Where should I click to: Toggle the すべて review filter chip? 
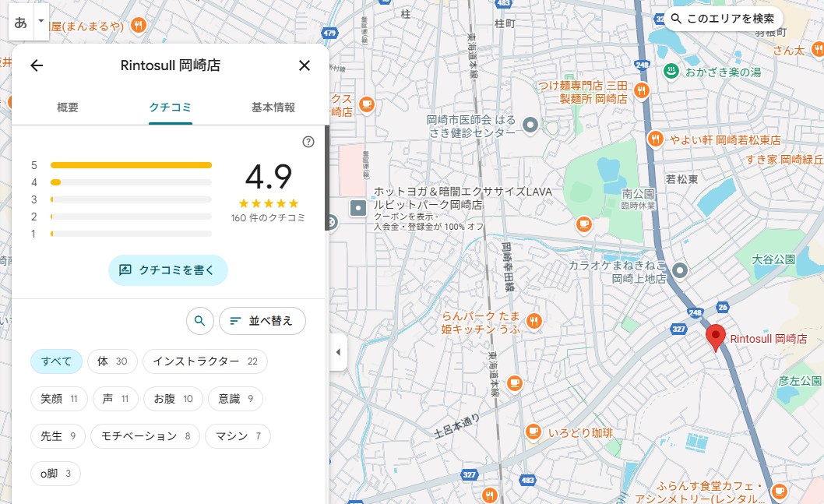pos(56,361)
